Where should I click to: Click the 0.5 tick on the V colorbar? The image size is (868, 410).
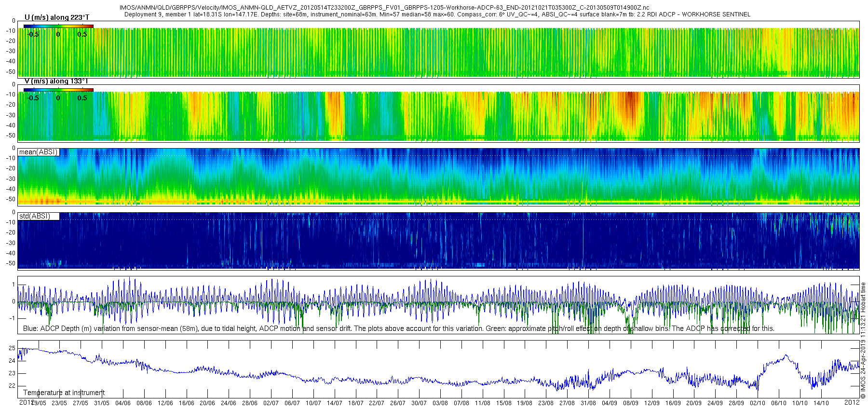[x=82, y=98]
